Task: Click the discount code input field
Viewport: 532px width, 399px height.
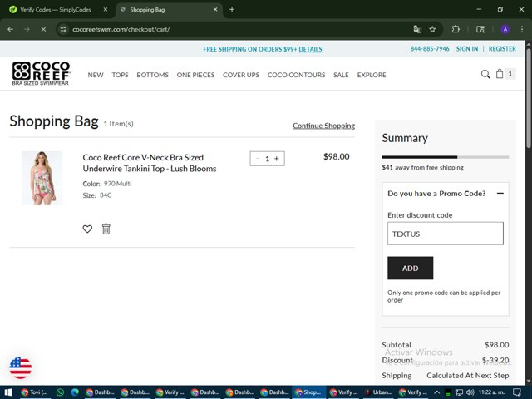Action: (446, 234)
